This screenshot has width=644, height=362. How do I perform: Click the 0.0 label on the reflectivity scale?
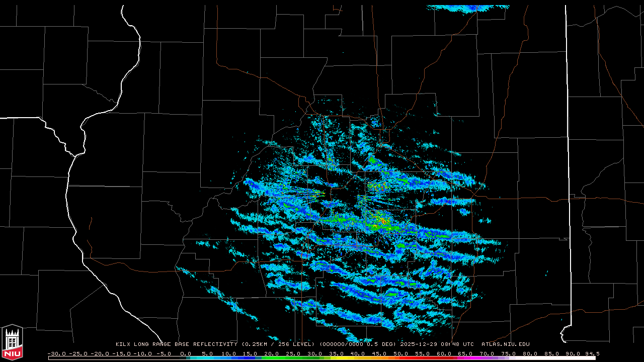coord(186,353)
